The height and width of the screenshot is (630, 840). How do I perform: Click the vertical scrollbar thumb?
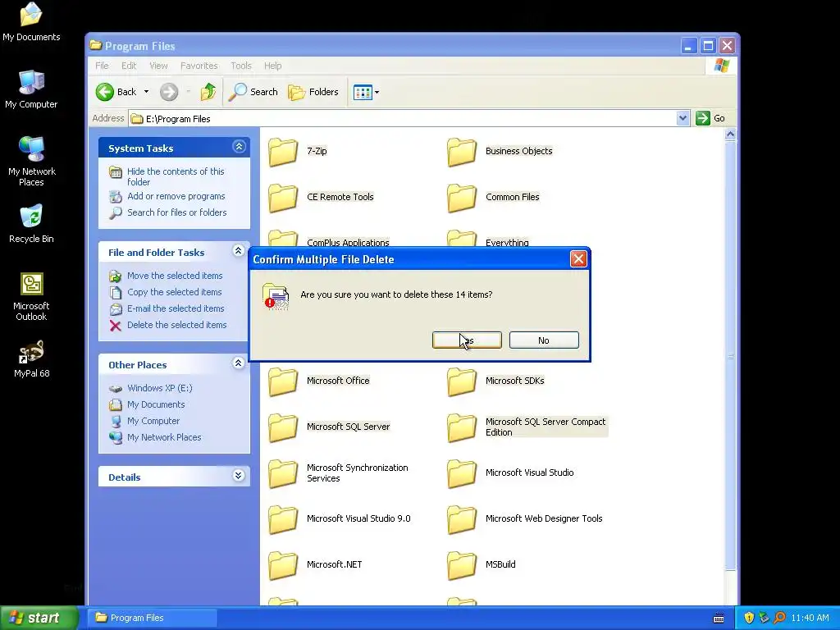pyautogui.click(x=730, y=356)
